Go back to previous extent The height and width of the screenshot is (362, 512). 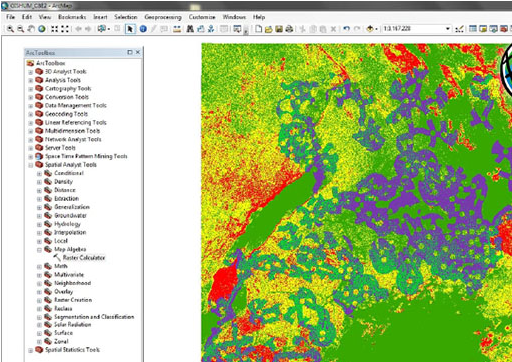click(78, 29)
